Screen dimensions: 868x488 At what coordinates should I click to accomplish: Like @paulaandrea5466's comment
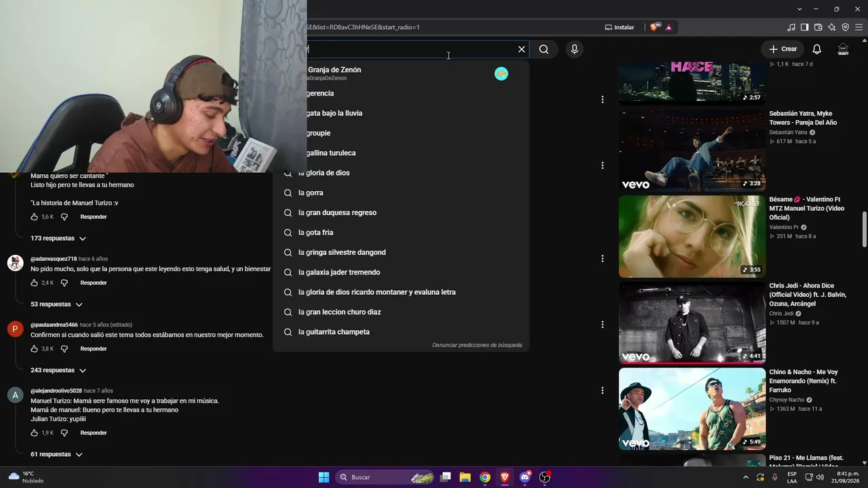click(34, 349)
